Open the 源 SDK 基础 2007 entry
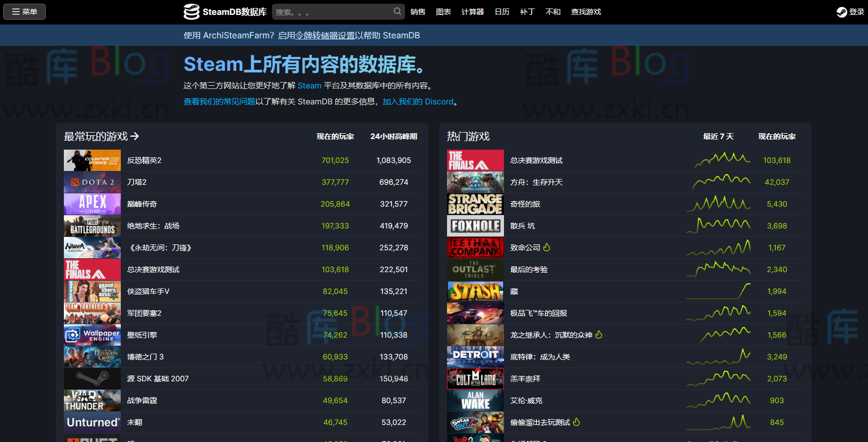Image resolution: width=868 pixels, height=442 pixels. point(158,379)
